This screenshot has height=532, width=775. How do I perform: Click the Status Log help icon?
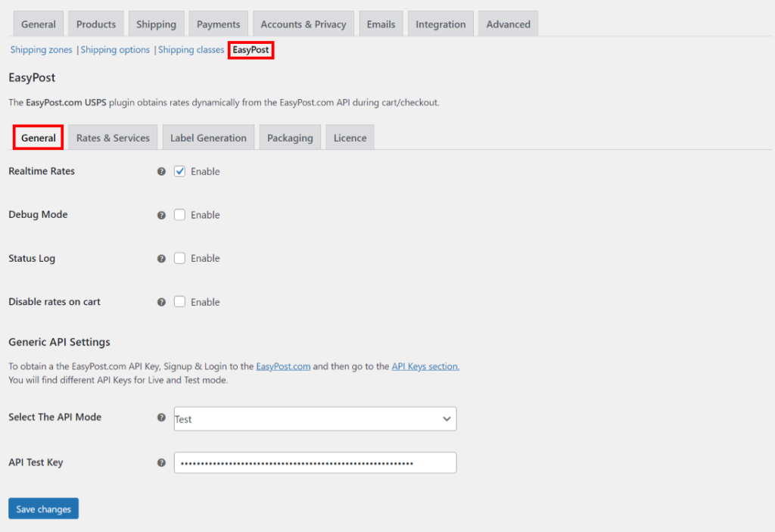point(161,259)
